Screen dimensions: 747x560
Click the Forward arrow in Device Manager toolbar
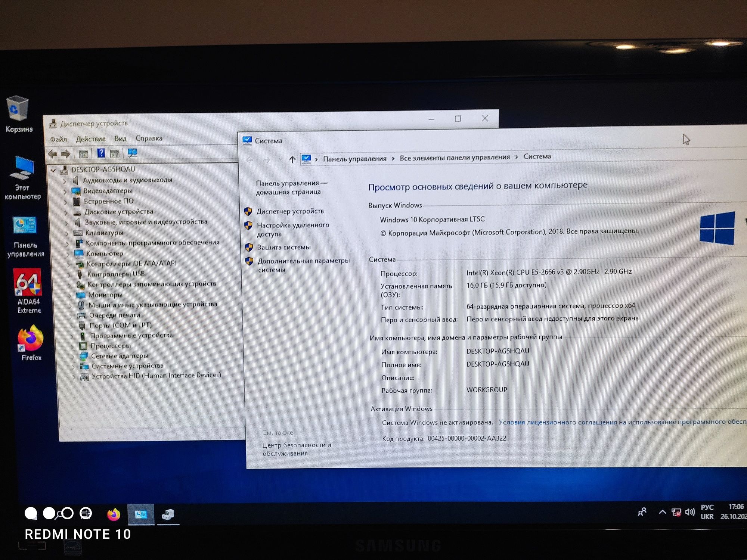[x=66, y=153]
